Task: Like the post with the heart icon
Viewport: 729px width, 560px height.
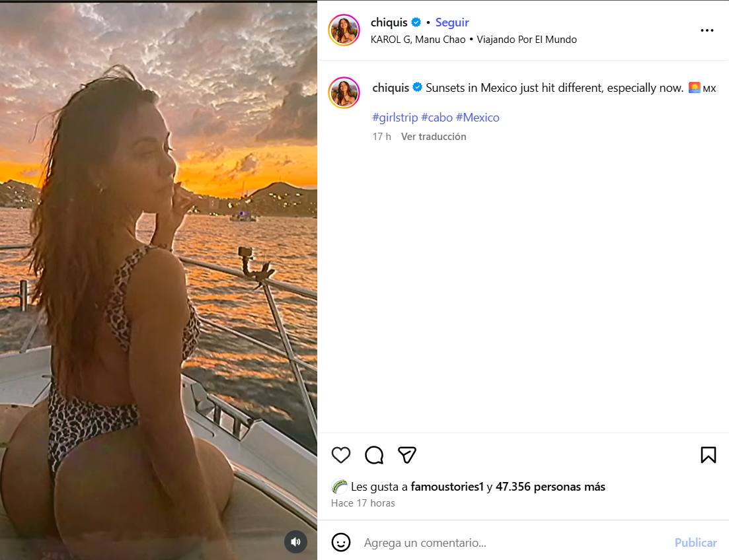Action: click(341, 455)
